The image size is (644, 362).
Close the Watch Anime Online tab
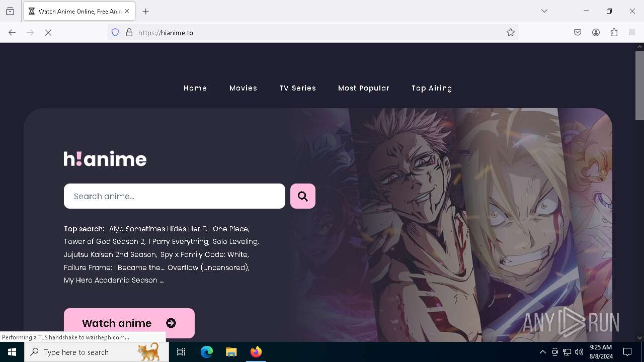point(127,11)
